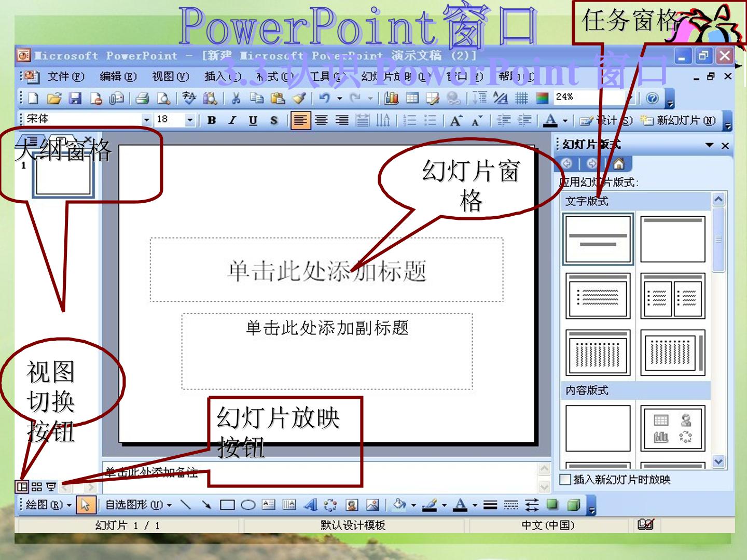Click Color/Grayscale icon
The width and height of the screenshot is (747, 560).
click(542, 98)
